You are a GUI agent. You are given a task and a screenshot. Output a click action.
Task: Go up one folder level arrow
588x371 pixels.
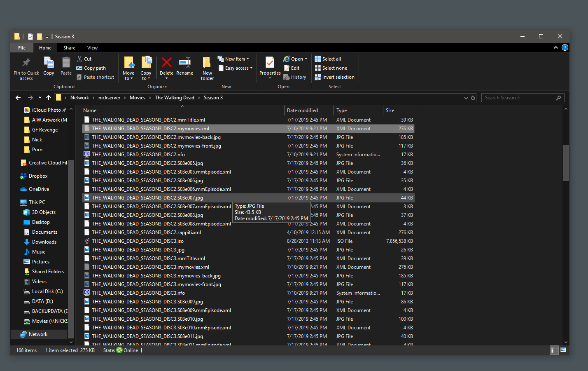49,98
